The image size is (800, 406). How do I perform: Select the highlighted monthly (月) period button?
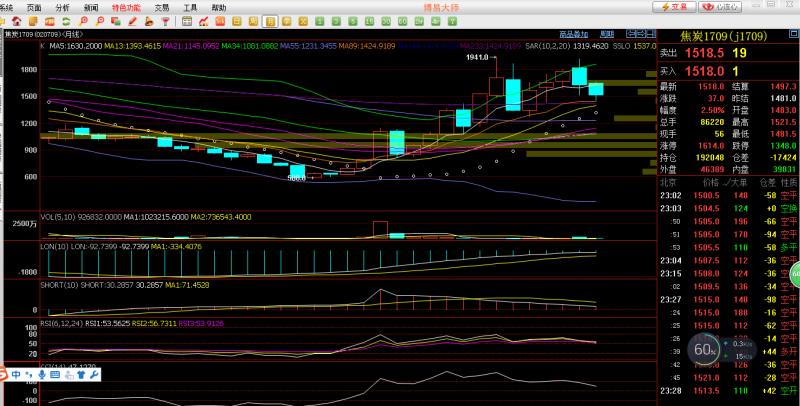point(270,21)
